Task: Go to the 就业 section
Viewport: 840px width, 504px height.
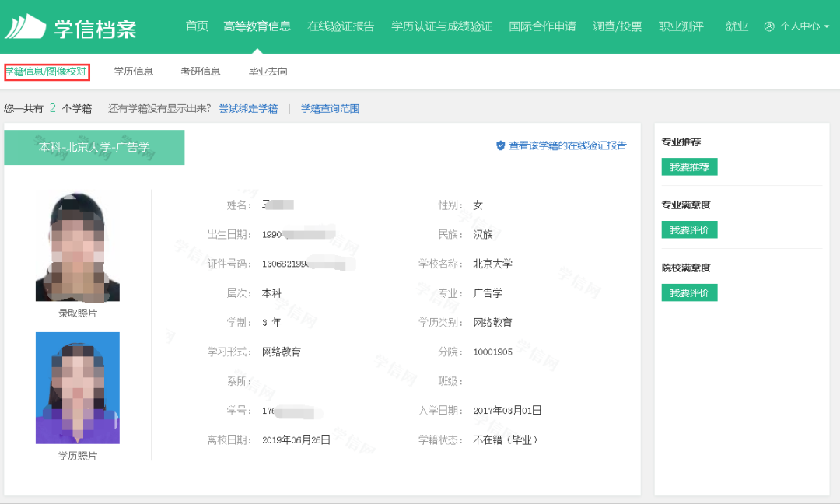Action: click(737, 26)
